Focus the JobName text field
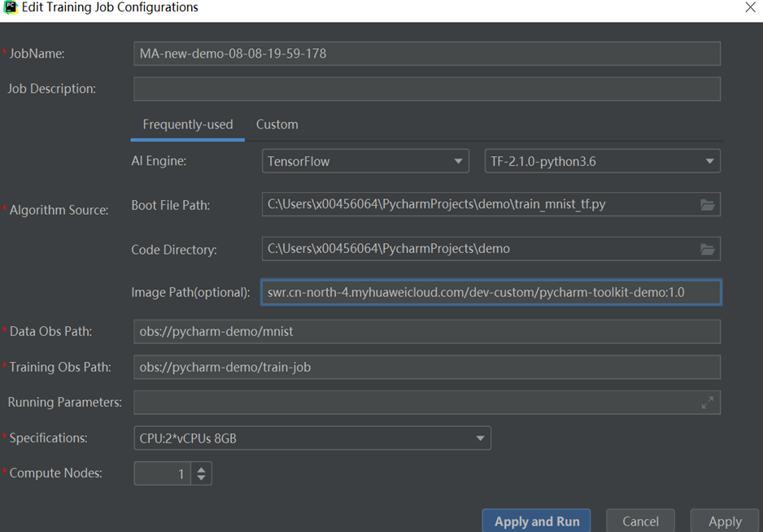This screenshot has height=532, width=763. point(427,54)
